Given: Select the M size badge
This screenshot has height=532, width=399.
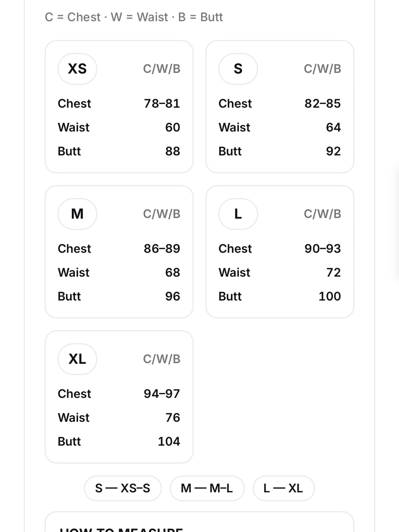Looking at the screenshot, I should (x=77, y=214).
